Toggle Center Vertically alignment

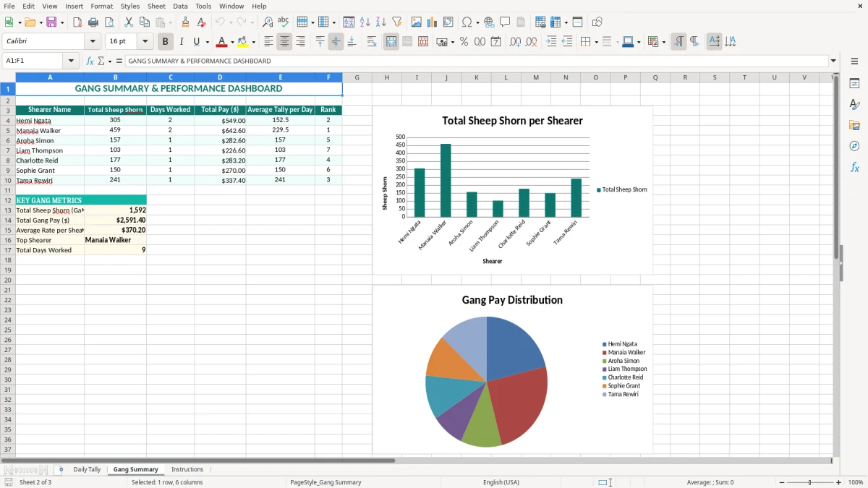336,42
